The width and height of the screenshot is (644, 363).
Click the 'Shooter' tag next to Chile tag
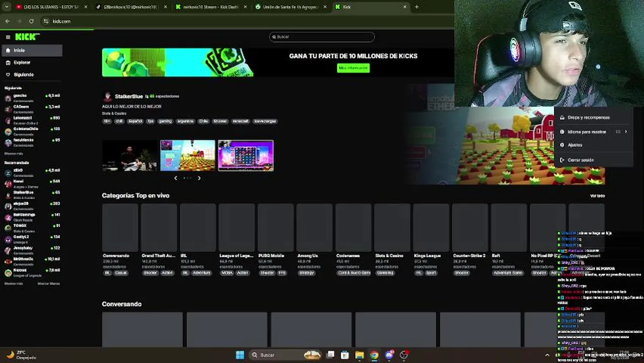(x=220, y=121)
